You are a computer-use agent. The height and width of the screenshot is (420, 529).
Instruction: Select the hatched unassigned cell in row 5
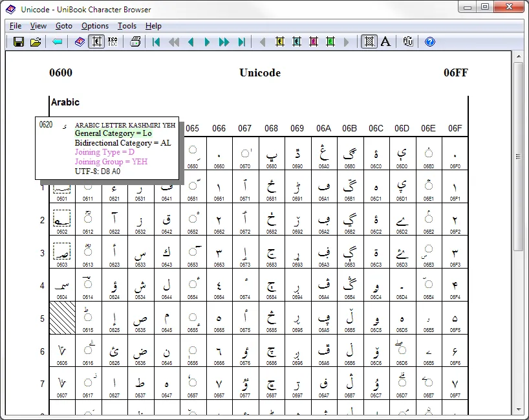(x=63, y=318)
